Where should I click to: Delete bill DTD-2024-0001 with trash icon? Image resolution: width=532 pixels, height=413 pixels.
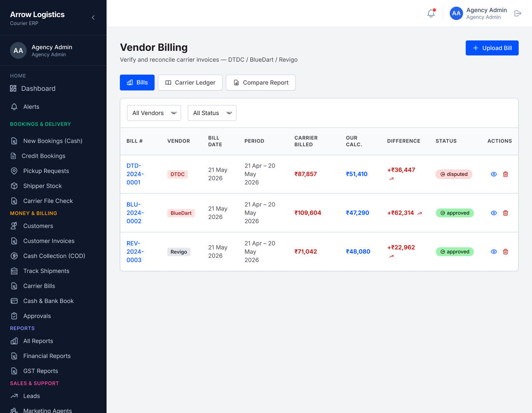click(505, 174)
